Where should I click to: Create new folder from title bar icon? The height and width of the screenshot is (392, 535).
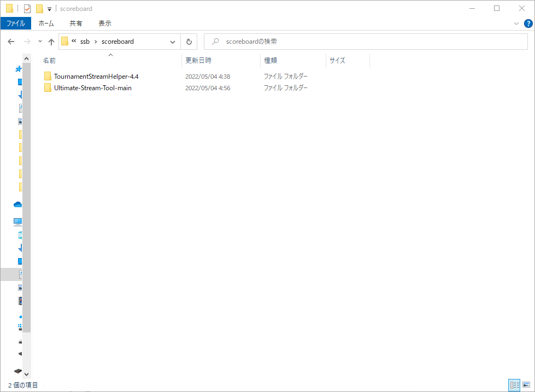39,9
